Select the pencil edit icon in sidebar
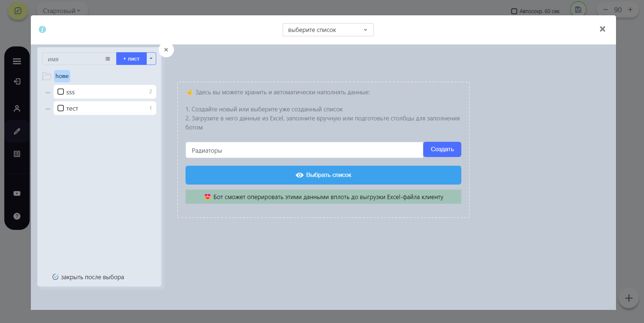Viewport: 644px width, 323px height. (x=17, y=131)
